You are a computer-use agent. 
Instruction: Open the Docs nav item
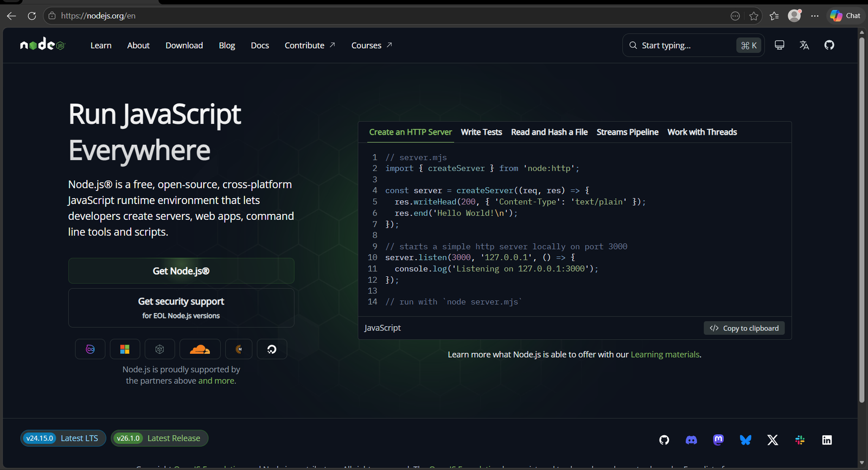(x=260, y=46)
